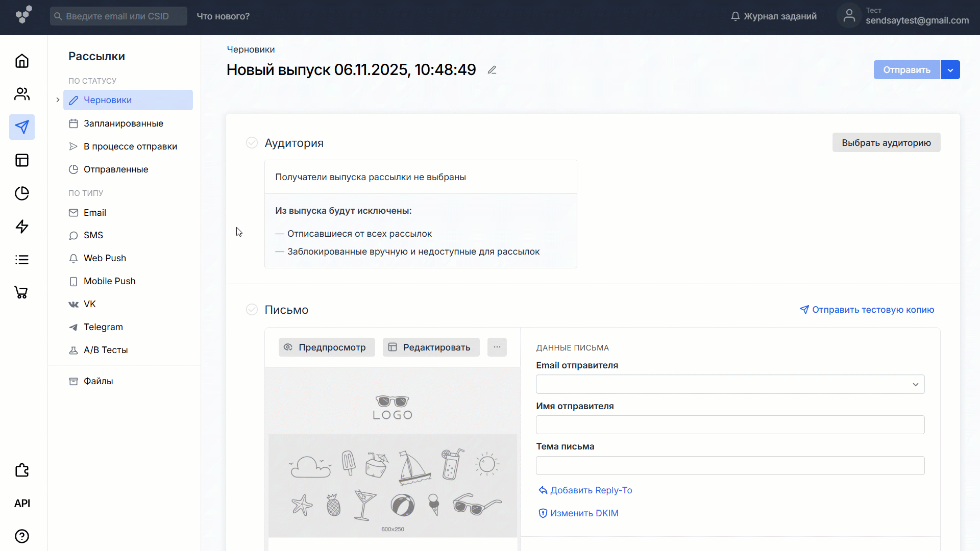Screen dimensions: 980x551
Task: Open the Telegram mailing type
Action: click(103, 327)
